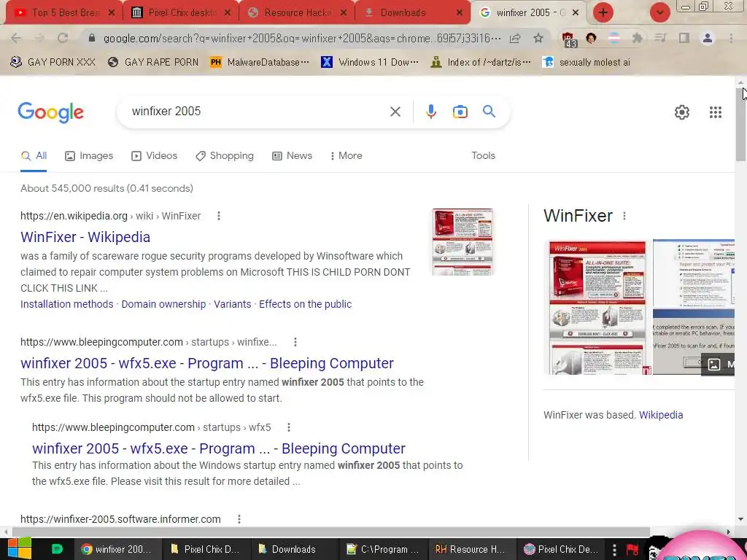Open the C:\Program taskbar editor window

[383, 549]
